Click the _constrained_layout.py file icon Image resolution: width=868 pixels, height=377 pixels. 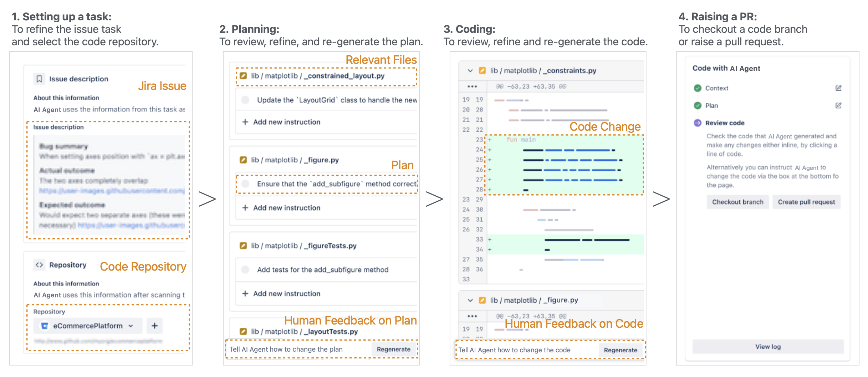coord(243,76)
